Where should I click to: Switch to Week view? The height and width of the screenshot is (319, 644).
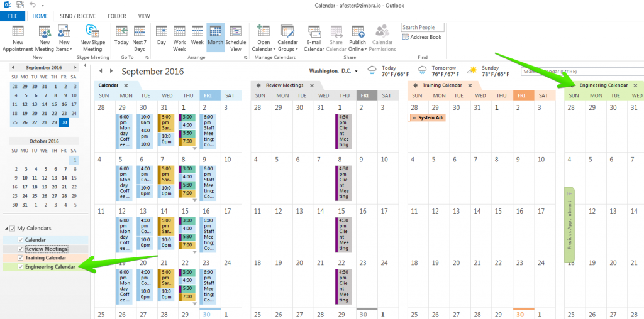click(197, 38)
